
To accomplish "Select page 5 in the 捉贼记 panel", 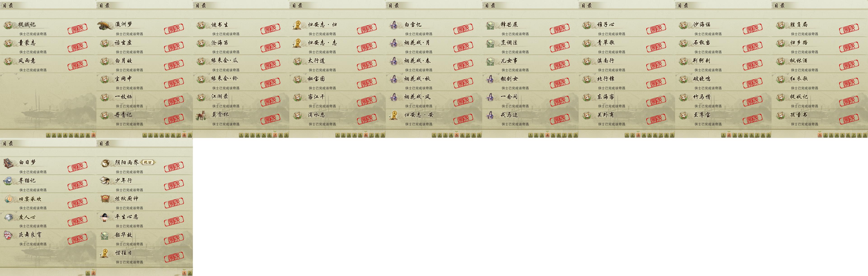I will 71,135.
